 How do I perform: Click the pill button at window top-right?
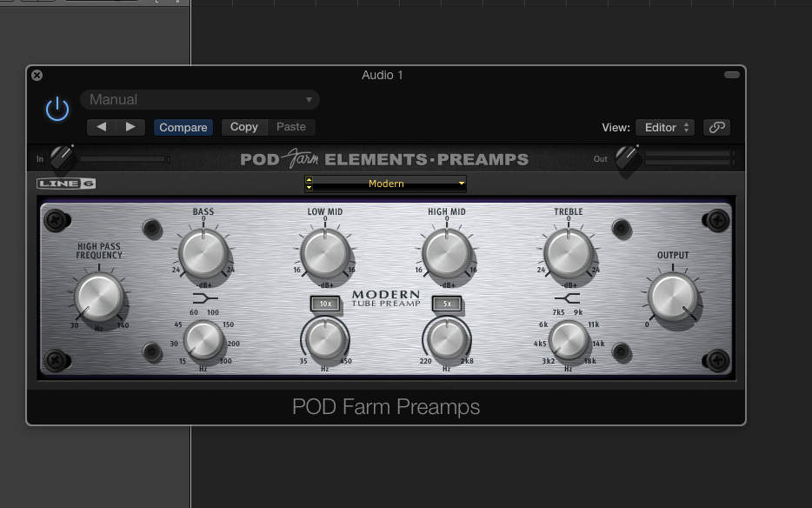[x=732, y=75]
